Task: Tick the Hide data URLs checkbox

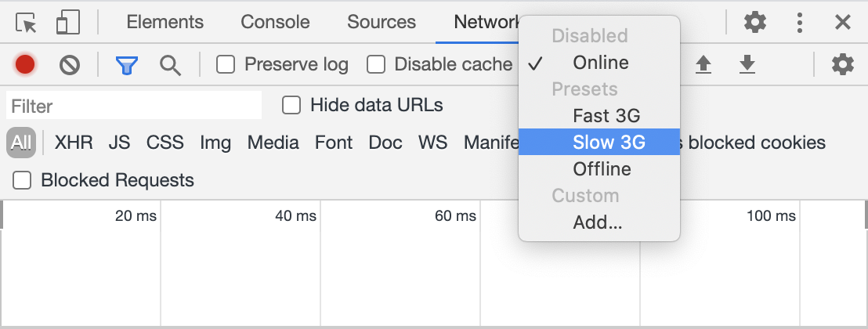Action: coord(291,105)
